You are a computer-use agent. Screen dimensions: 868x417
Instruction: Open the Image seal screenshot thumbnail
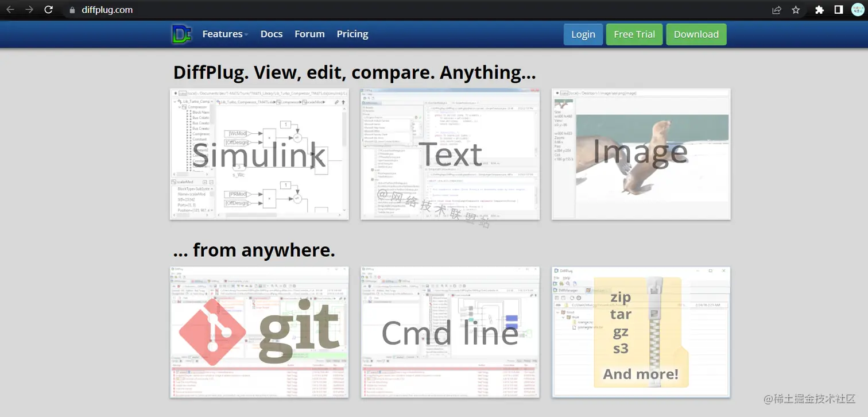point(641,154)
